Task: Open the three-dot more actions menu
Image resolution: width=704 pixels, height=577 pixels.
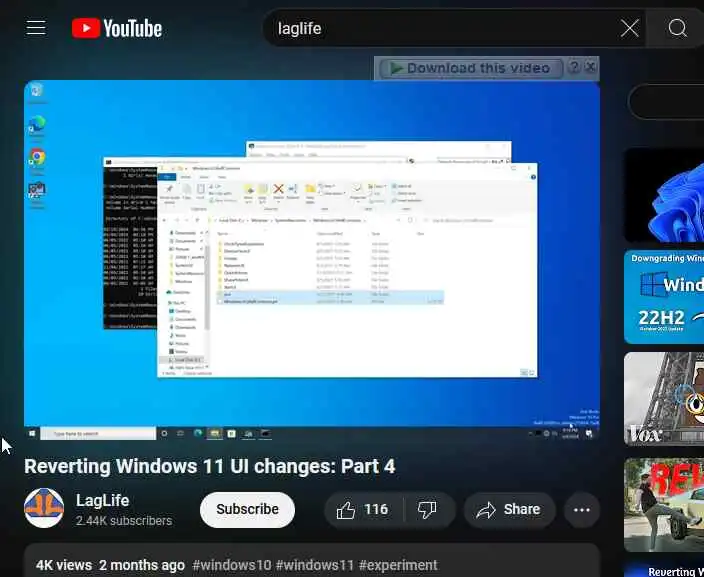Action: coord(582,510)
